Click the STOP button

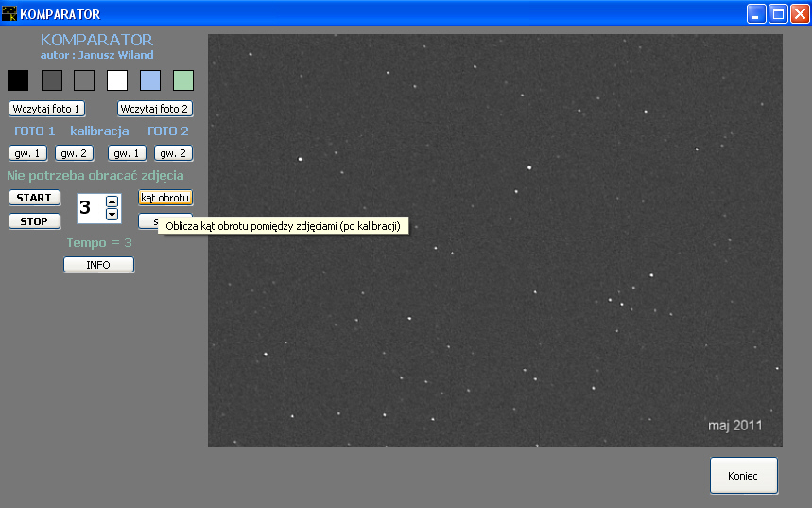(35, 221)
